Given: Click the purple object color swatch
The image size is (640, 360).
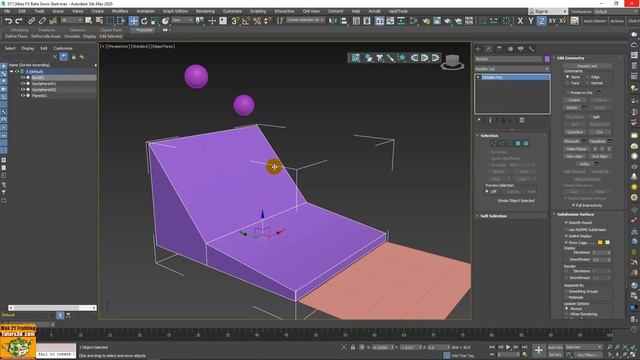Looking at the screenshot, I should tap(547, 59).
